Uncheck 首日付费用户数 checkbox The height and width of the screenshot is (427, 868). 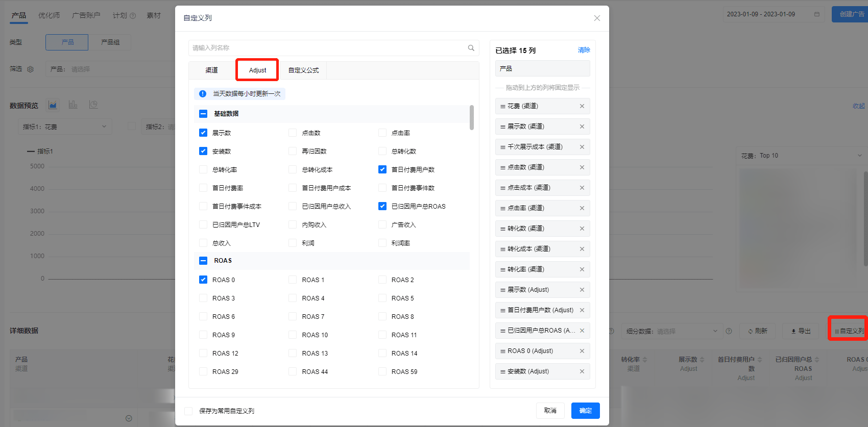point(382,169)
